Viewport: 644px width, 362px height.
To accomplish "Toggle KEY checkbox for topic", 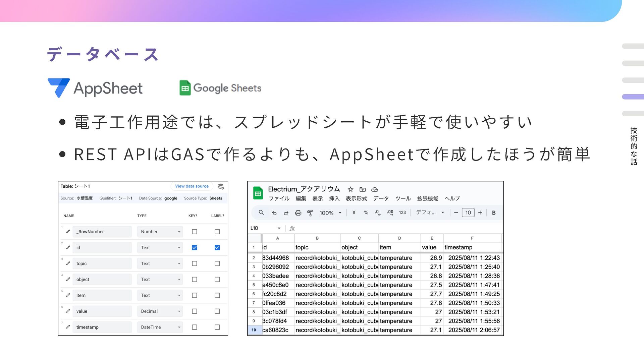I will [195, 263].
